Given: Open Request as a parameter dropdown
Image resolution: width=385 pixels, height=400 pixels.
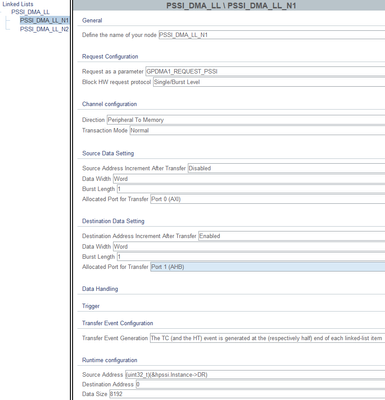Looking at the screenshot, I should [265, 71].
